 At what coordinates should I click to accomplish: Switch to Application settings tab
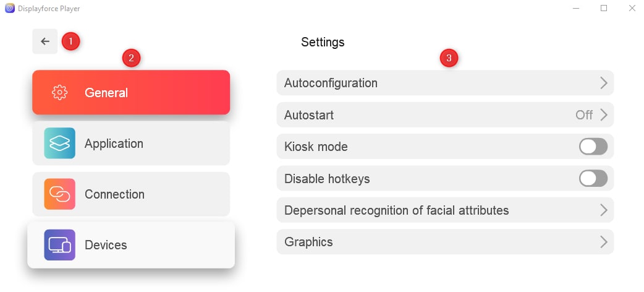point(131,143)
